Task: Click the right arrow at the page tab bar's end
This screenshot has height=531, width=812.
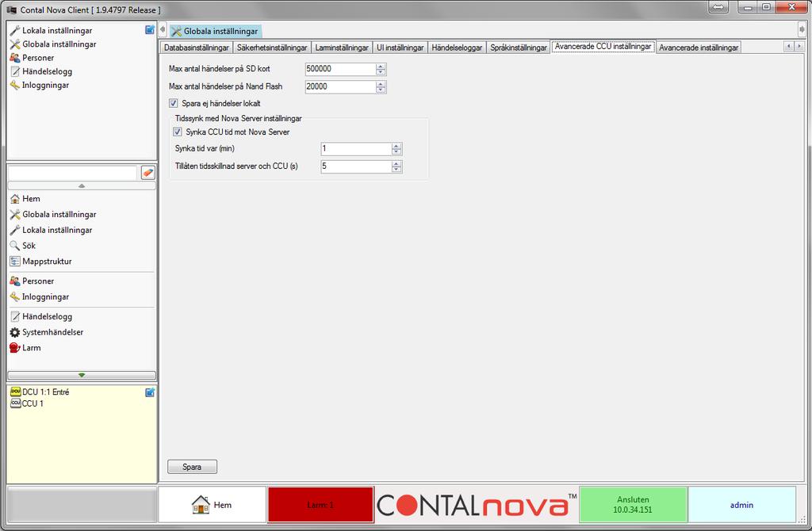Action: click(802, 30)
